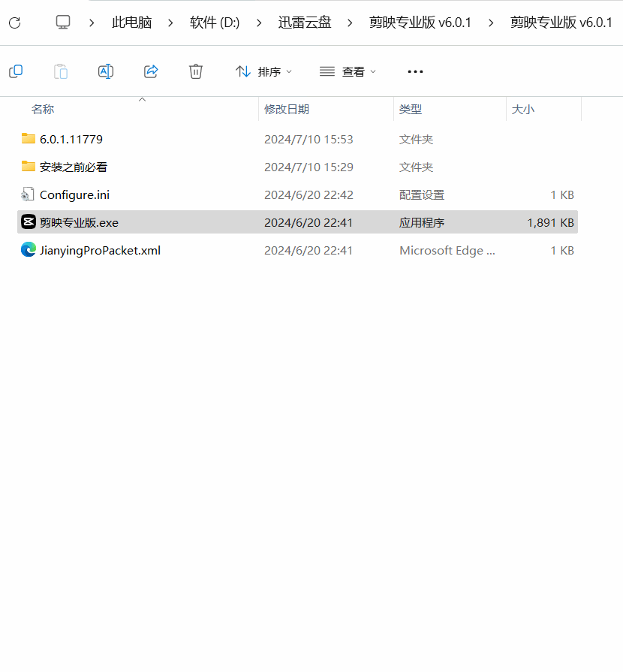This screenshot has height=672, width=623.
Task: Open the 排序 sort dropdown
Action: (263, 71)
